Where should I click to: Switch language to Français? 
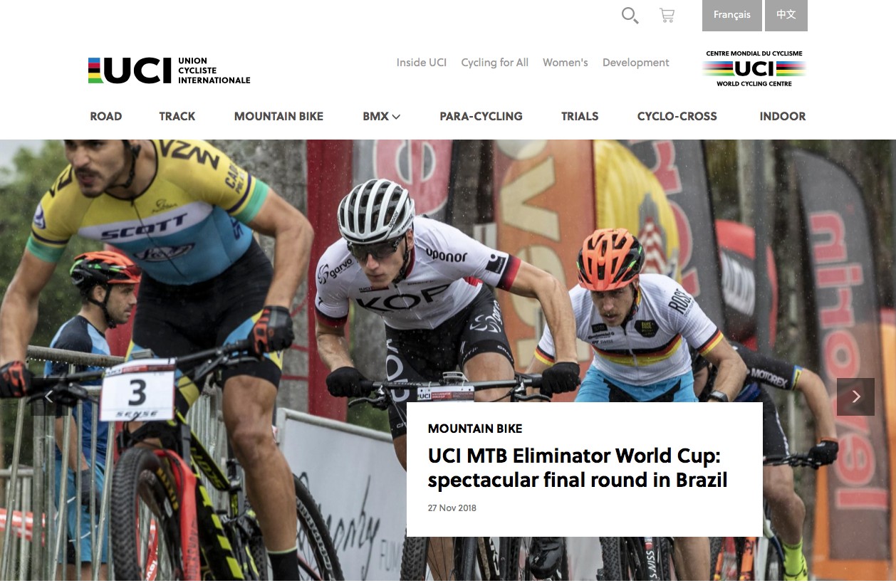coord(732,15)
